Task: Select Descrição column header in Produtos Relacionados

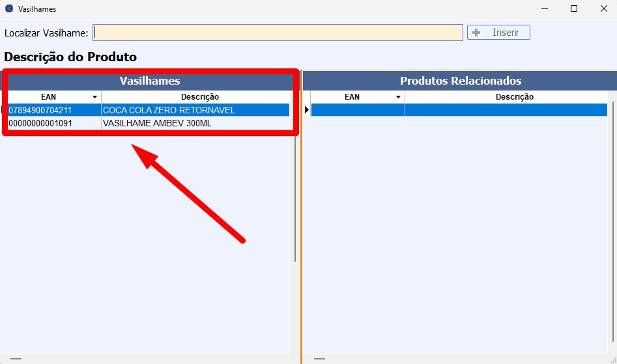Action: click(x=514, y=97)
